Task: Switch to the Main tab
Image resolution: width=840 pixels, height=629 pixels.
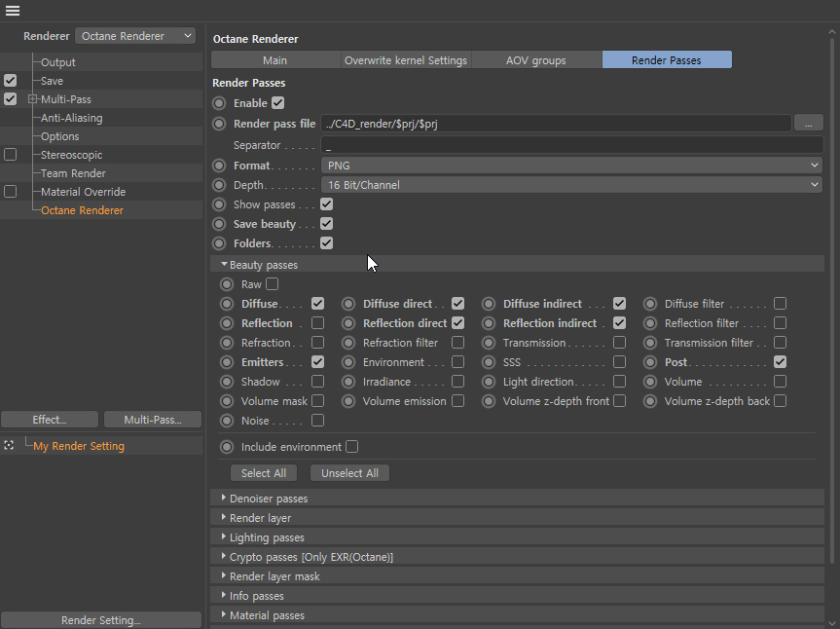Action: [274, 60]
